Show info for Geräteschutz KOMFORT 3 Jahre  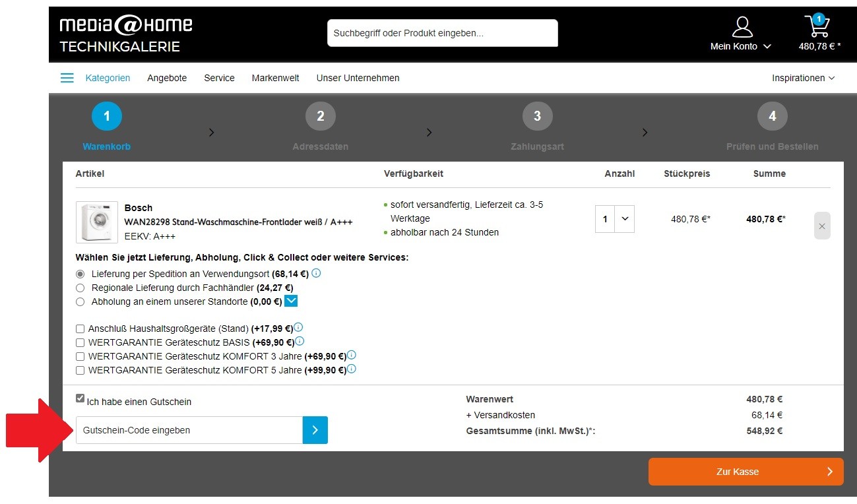click(x=352, y=355)
